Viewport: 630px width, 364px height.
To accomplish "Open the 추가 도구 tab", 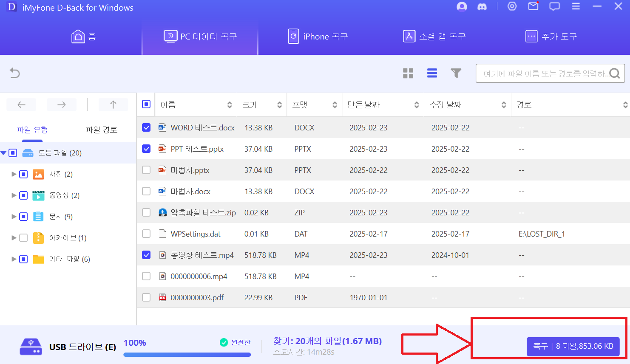I will point(551,37).
